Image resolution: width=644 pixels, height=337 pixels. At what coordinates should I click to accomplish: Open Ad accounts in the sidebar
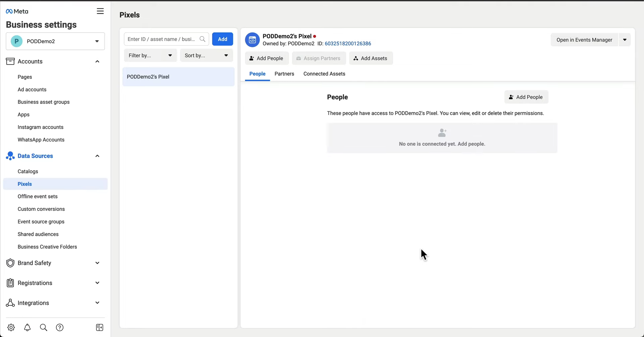(32, 90)
